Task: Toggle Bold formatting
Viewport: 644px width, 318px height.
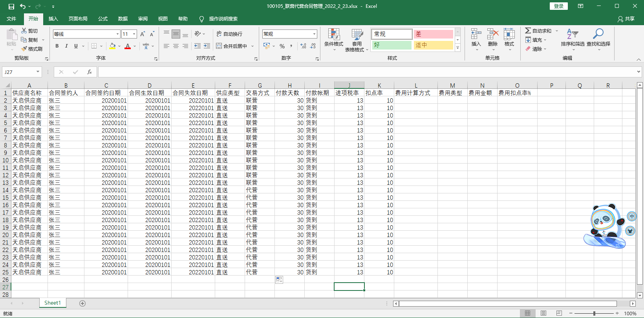Action: click(x=57, y=46)
